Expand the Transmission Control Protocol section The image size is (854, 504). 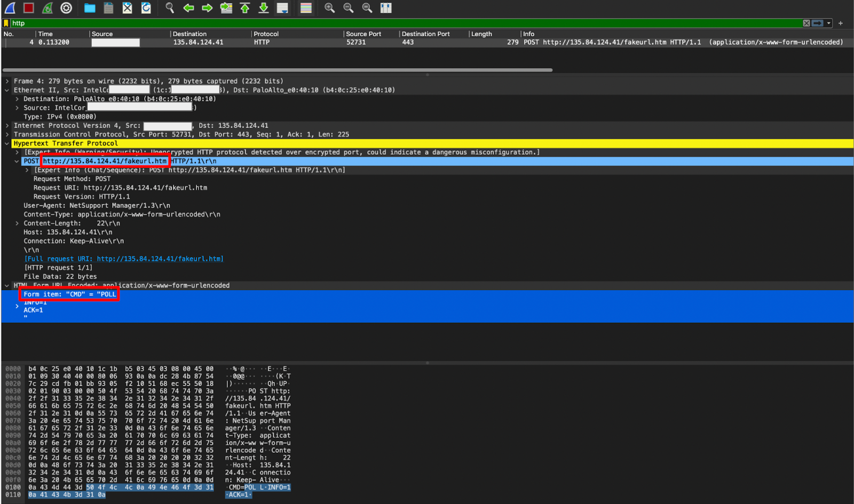[x=7, y=134]
